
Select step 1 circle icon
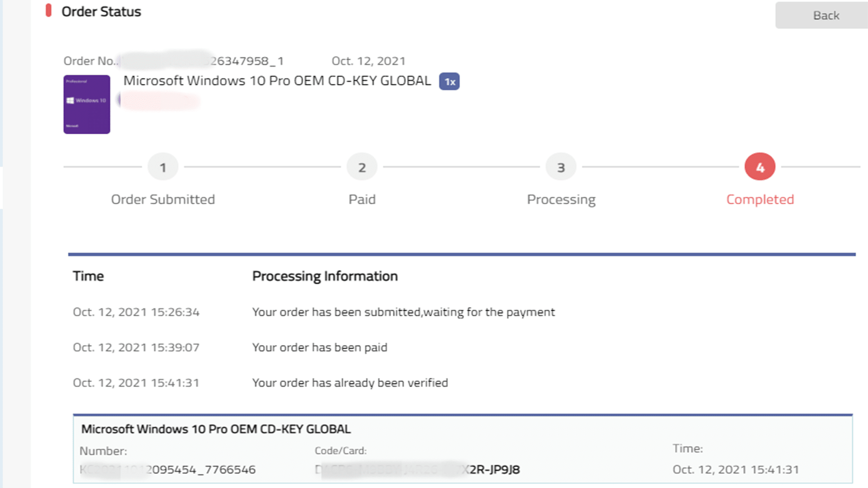pyautogui.click(x=163, y=167)
